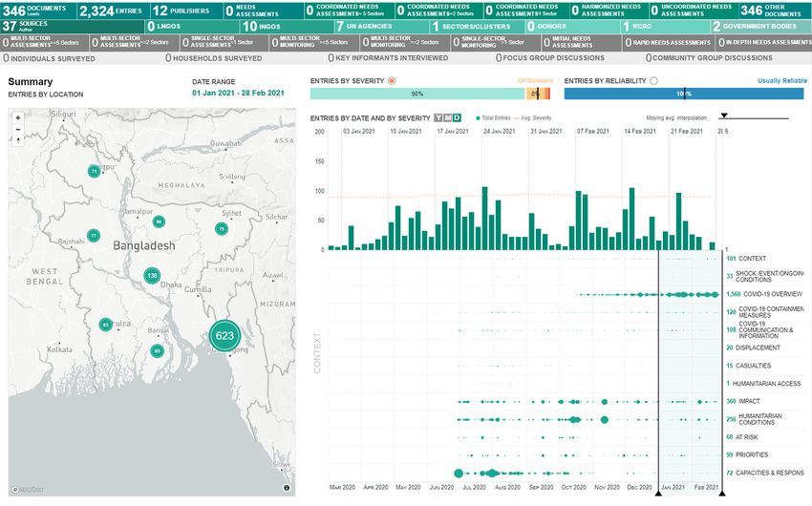Click the 0 Initial Needs Assessments tile
This screenshot has width=812, height=506.
click(581, 42)
